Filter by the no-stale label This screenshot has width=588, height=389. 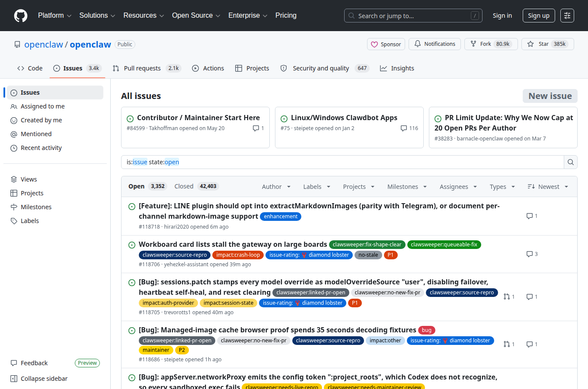point(368,255)
